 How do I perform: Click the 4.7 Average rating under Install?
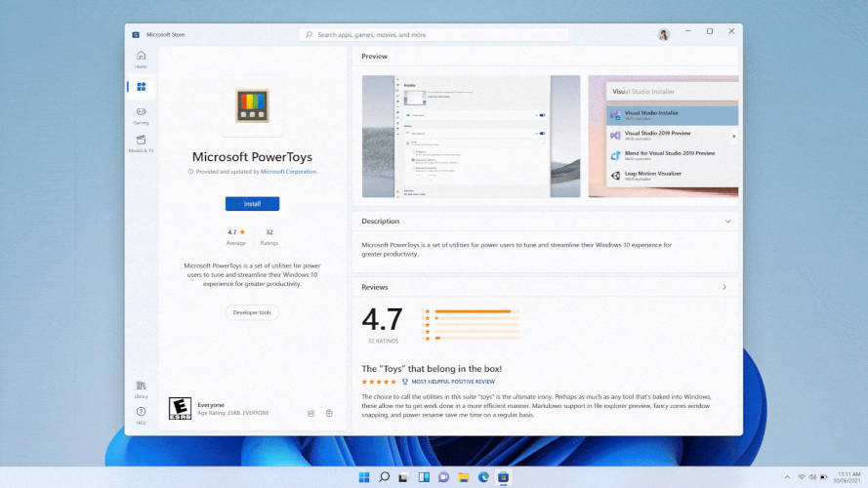click(236, 237)
